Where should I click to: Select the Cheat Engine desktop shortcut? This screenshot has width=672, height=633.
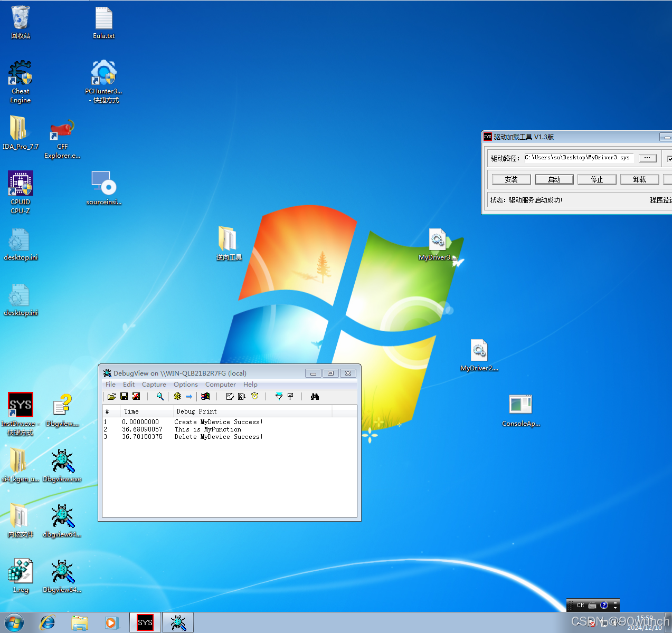pos(21,82)
